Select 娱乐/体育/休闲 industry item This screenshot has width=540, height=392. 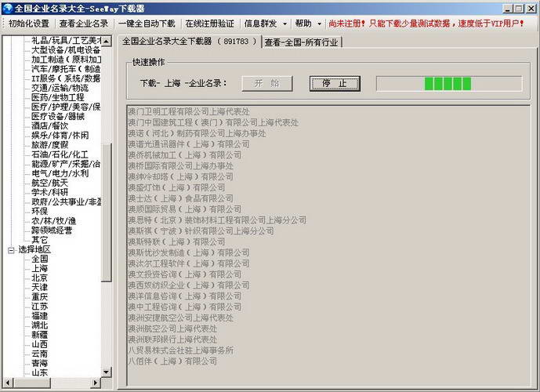60,136
